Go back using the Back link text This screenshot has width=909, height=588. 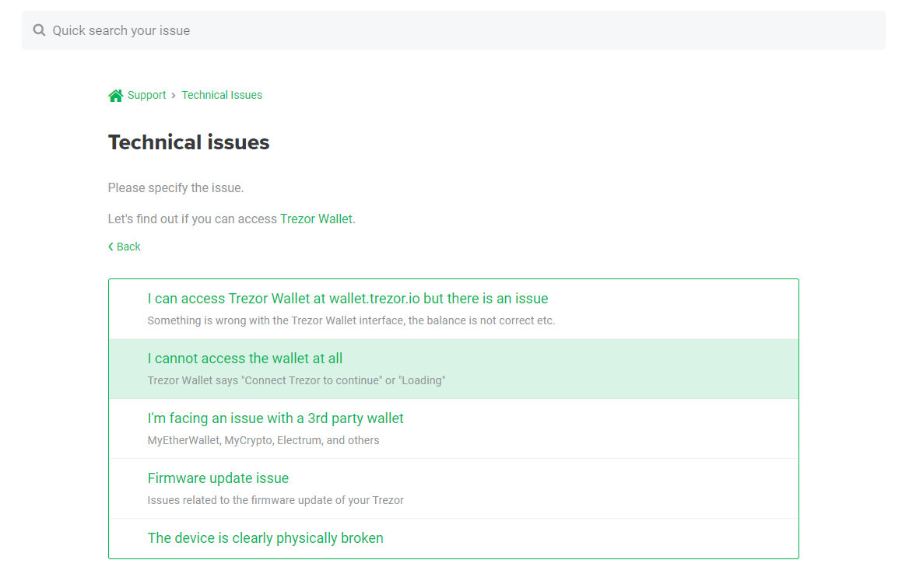128,247
